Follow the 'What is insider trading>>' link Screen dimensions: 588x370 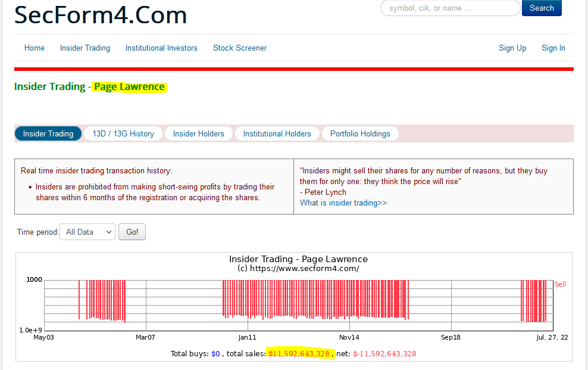[343, 203]
